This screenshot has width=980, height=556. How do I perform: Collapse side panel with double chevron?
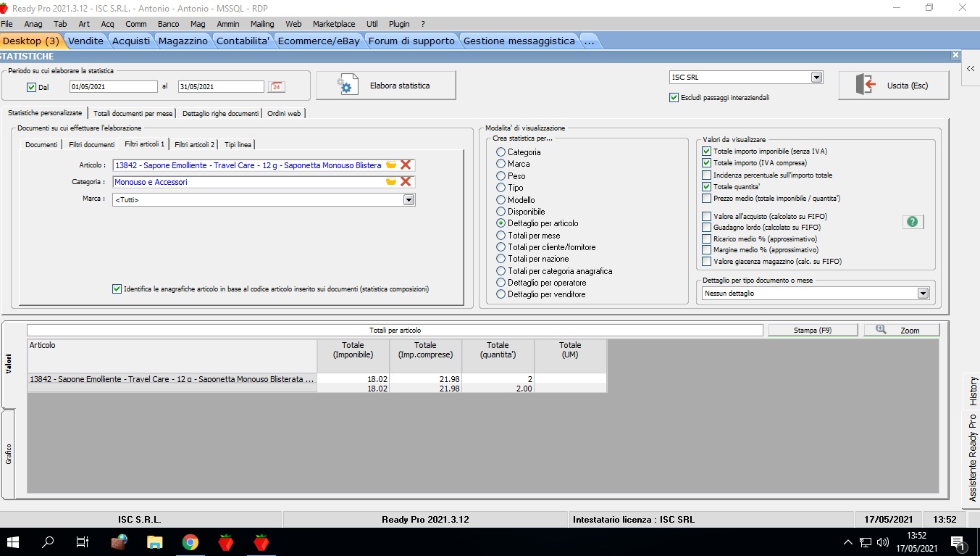click(x=971, y=68)
